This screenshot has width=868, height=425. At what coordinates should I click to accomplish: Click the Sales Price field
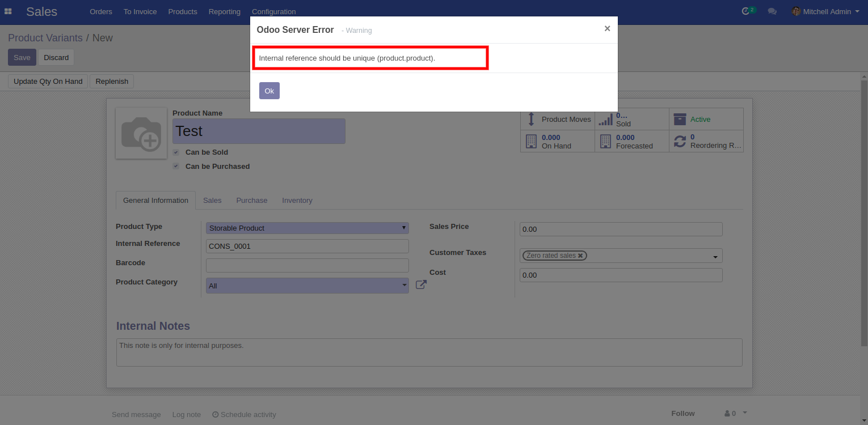coord(621,229)
